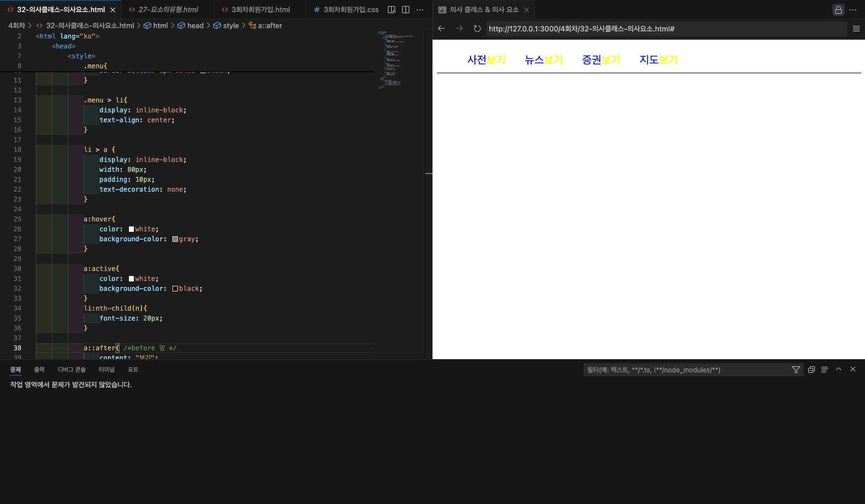Click the '.menu > li{' selector line
The image size is (865, 504).
click(105, 100)
